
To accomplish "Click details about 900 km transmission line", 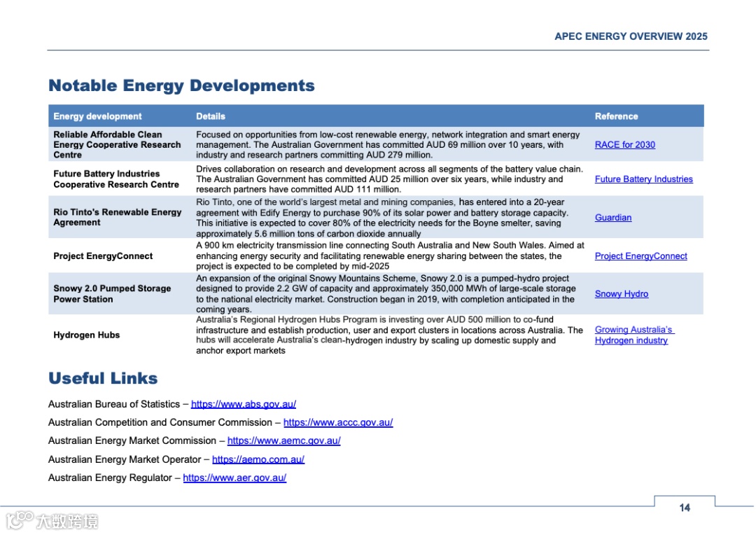I will tap(390, 256).
